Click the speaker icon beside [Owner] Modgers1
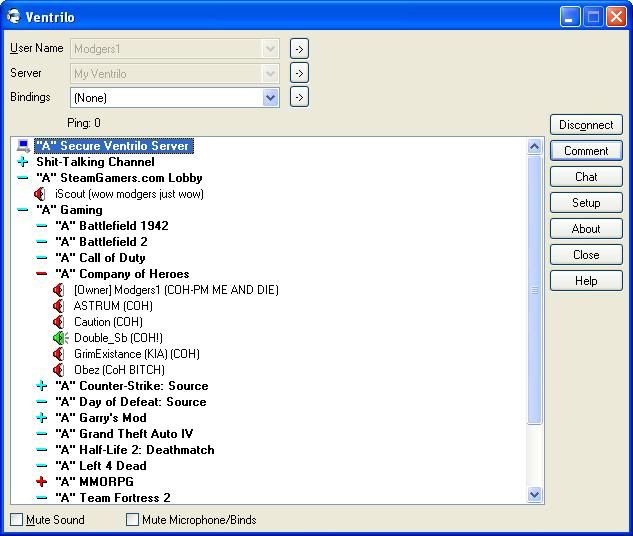633x536 pixels. (x=59, y=290)
